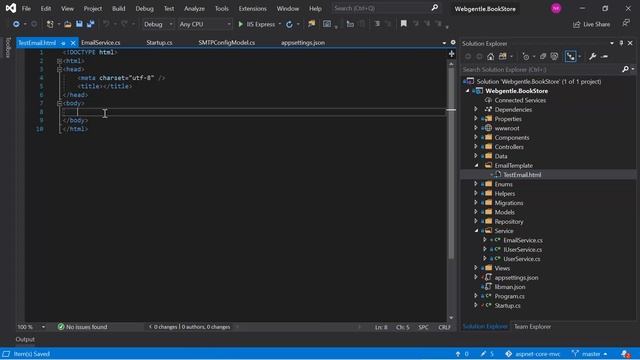Click the Visual Studio logo icon
This screenshot has width=640, height=360.
coord(11,8)
